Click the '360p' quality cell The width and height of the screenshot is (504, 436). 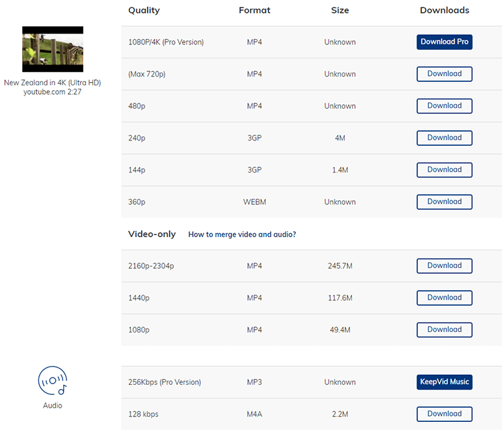pyautogui.click(x=136, y=202)
